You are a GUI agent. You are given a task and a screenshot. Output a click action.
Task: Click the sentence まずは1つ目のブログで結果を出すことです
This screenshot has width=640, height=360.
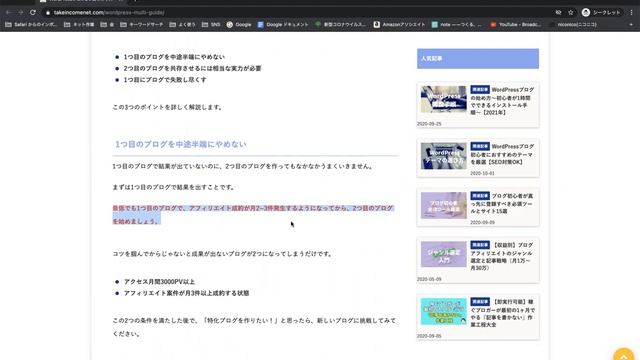173,187
